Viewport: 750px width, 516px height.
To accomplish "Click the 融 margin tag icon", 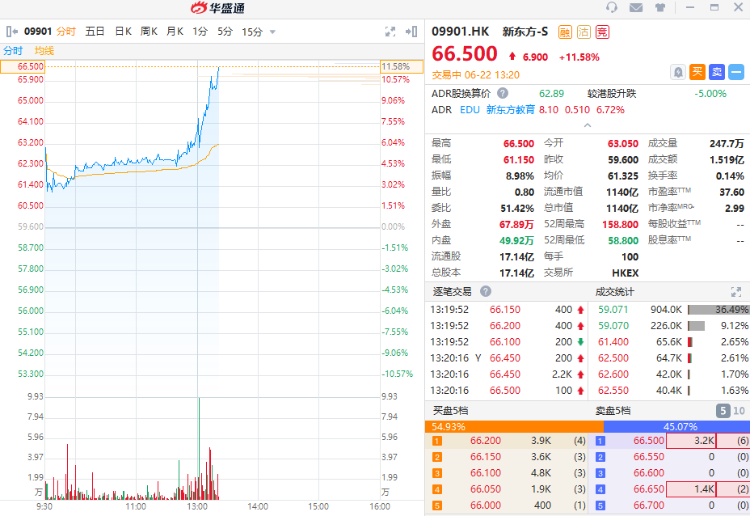I will coord(565,32).
